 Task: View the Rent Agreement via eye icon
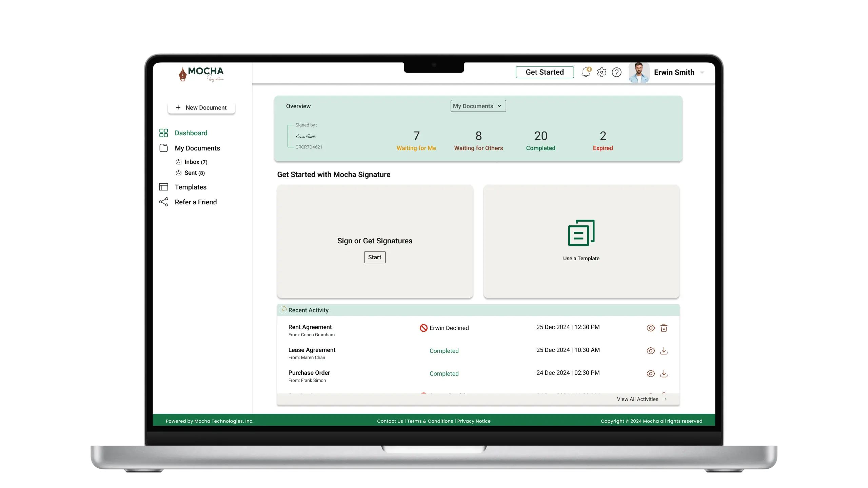coord(650,328)
